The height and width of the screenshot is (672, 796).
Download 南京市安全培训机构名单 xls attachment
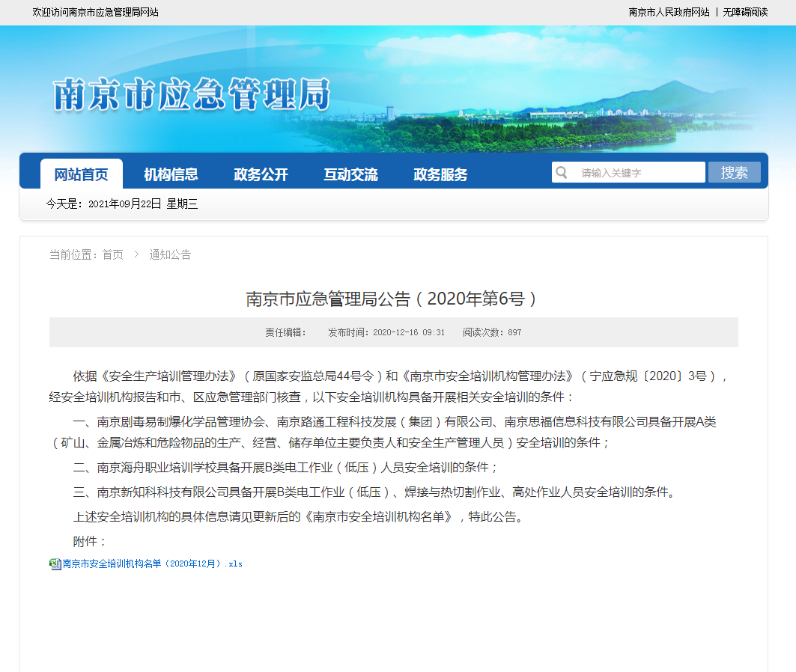pos(152,563)
